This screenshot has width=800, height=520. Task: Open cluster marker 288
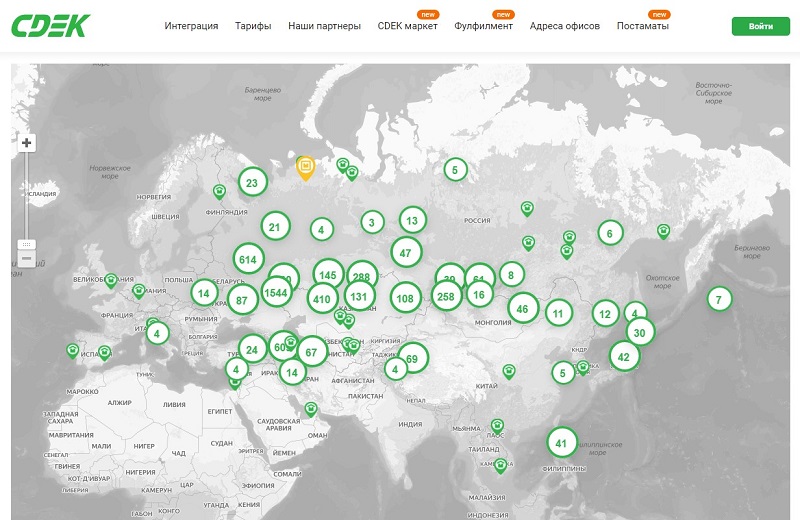tap(361, 276)
